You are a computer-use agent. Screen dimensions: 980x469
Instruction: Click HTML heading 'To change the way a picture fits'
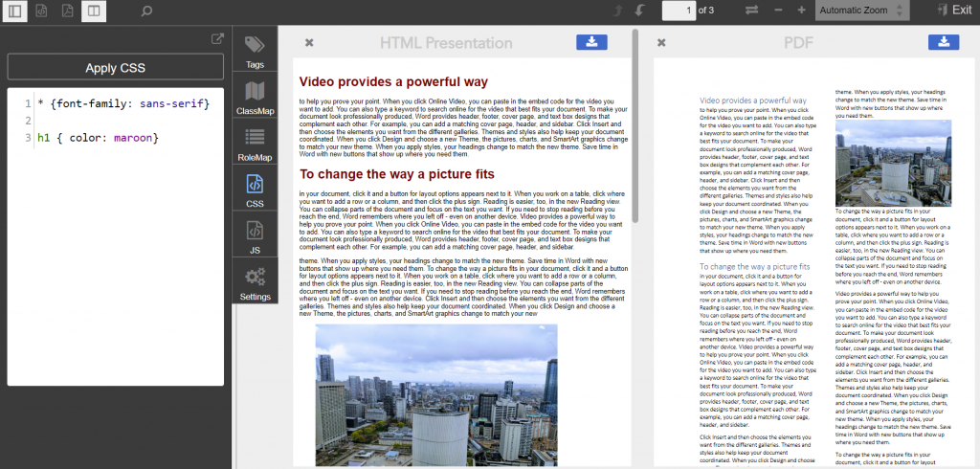tap(397, 173)
